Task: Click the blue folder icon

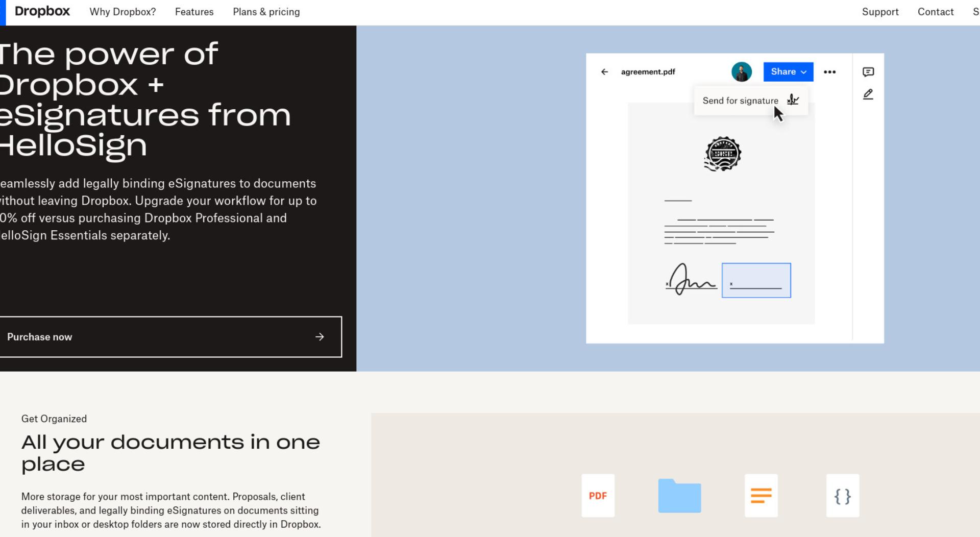Action: [679, 496]
